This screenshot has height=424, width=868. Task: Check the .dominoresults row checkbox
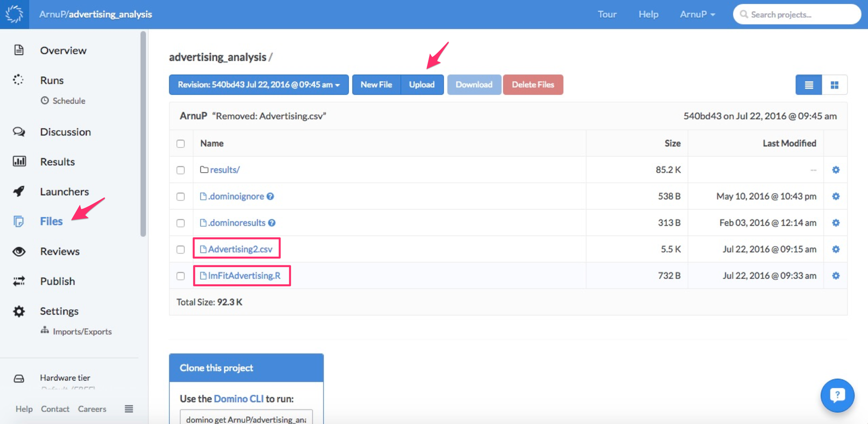point(181,223)
